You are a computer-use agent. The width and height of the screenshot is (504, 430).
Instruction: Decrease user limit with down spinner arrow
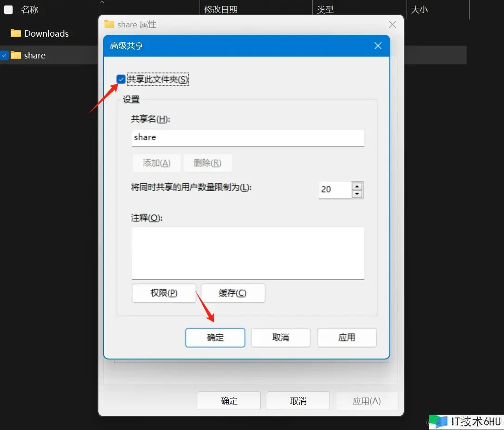tap(357, 194)
